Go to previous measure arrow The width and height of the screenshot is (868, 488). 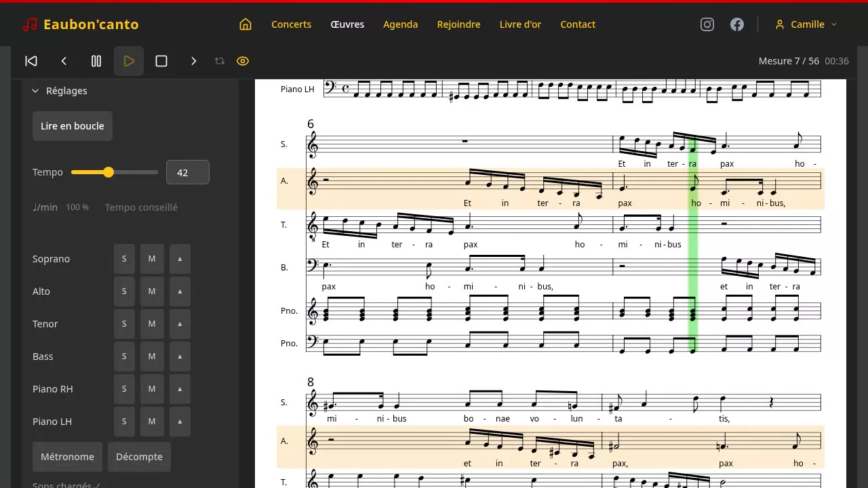click(x=64, y=61)
